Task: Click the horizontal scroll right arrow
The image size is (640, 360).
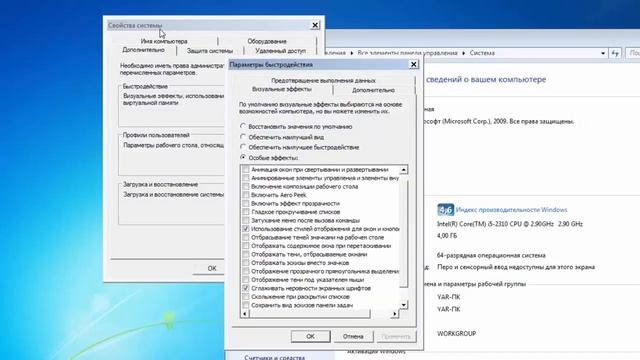Action: coord(394,314)
